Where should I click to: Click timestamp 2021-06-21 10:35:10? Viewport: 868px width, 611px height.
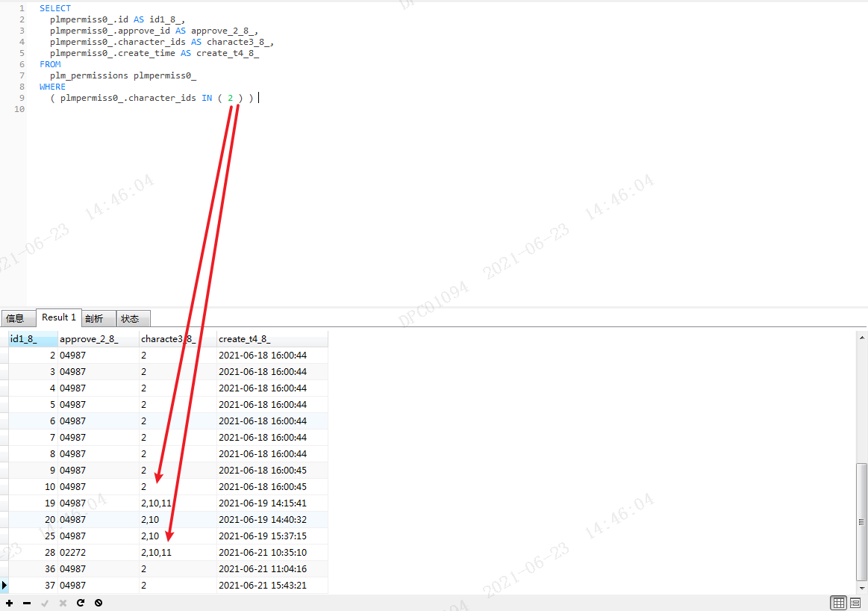click(x=263, y=552)
